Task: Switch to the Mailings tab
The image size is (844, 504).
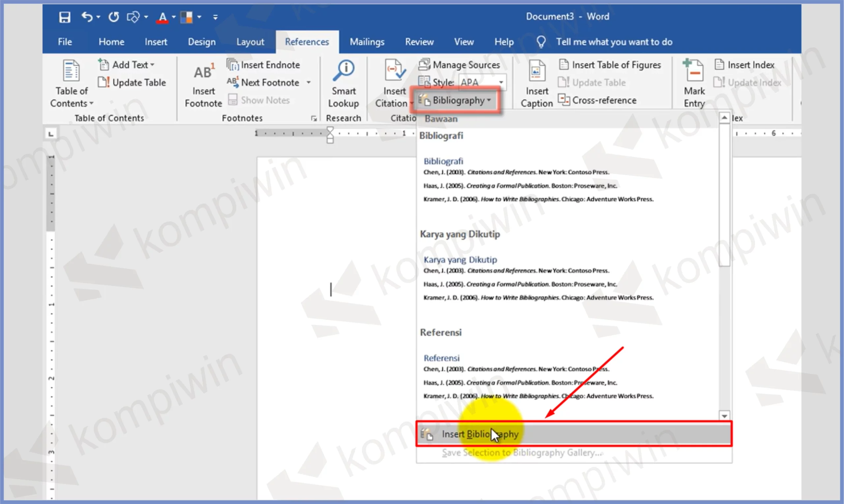Action: [x=367, y=42]
